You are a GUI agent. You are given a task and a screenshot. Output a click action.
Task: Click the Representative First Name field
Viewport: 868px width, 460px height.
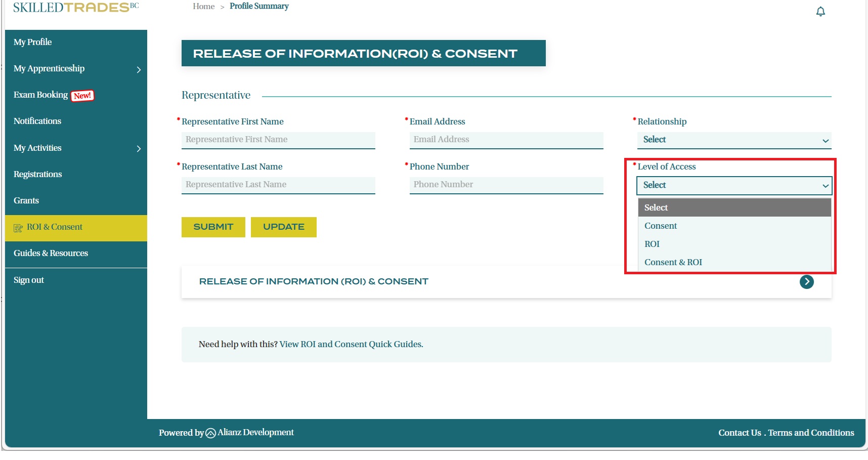[x=278, y=140]
